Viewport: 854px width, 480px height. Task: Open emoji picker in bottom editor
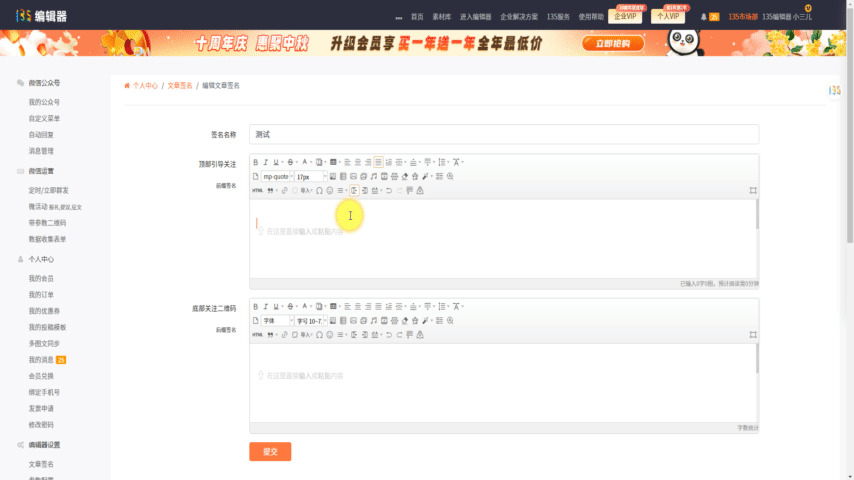[x=330, y=335]
